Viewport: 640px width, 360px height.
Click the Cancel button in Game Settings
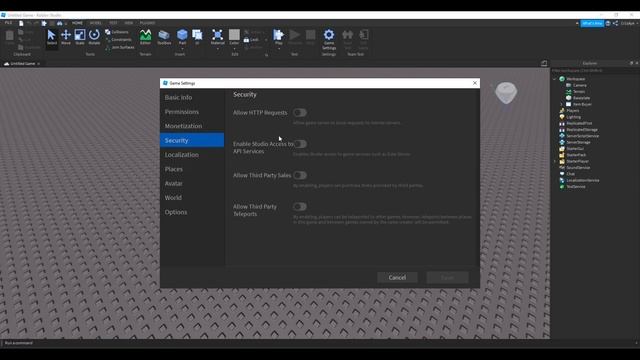[x=397, y=278]
